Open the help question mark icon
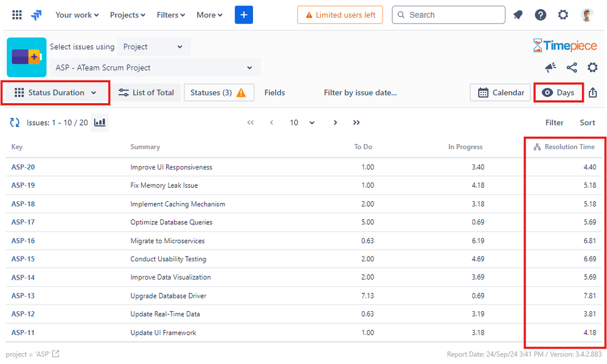This screenshot has width=607, height=364. point(540,15)
